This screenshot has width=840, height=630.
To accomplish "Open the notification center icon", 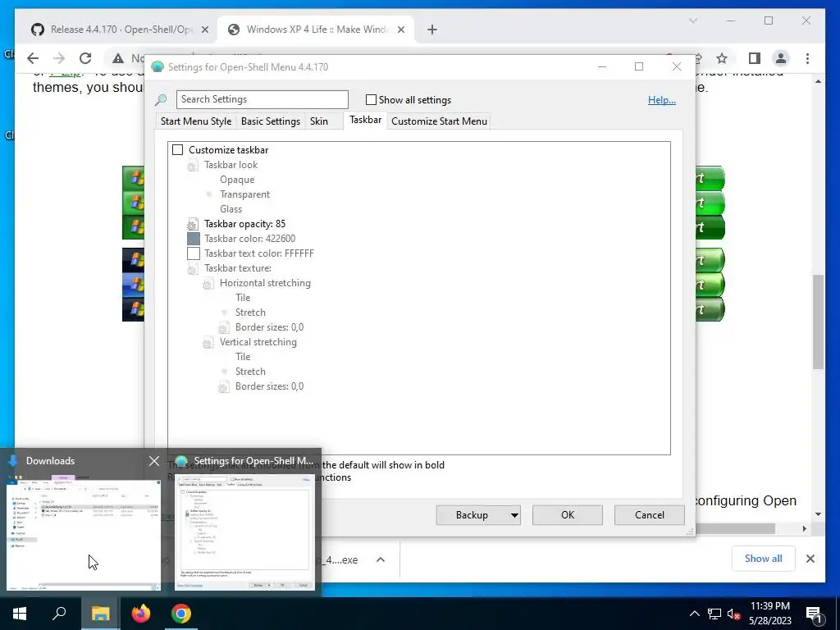I will (x=814, y=614).
